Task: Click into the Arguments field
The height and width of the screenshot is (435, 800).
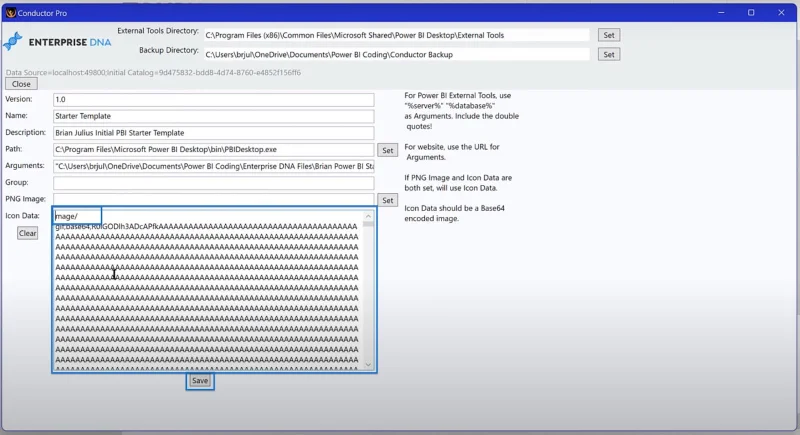Action: [x=213, y=166]
